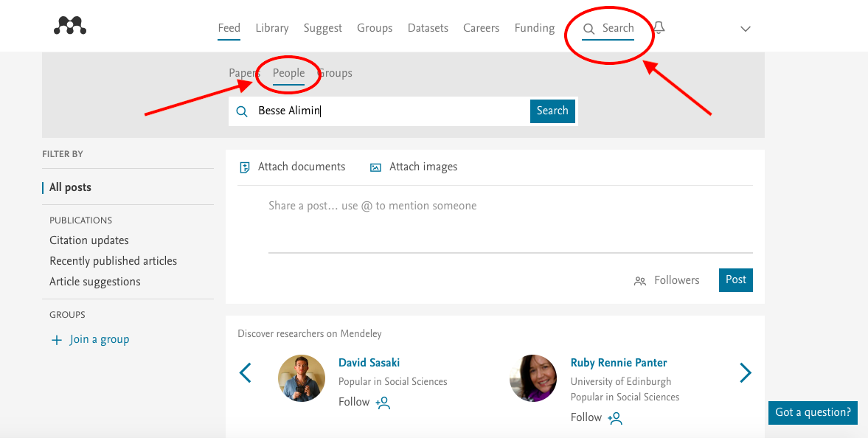Image resolution: width=868 pixels, height=438 pixels.
Task: Expand the account dropdown chevron
Action: click(x=745, y=29)
